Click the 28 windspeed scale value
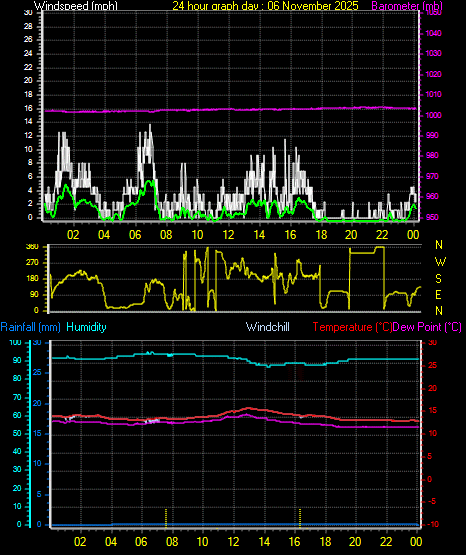The height and width of the screenshot is (555, 466). 28,27
